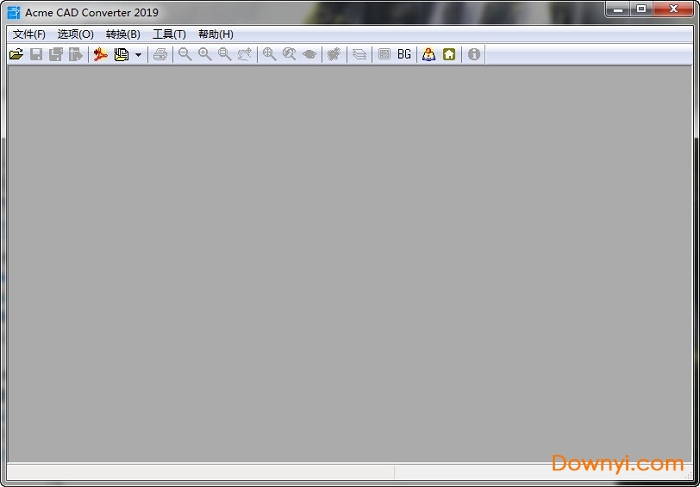700x487 pixels.
Task: Click the Save floppy disk icon
Action: click(36, 54)
